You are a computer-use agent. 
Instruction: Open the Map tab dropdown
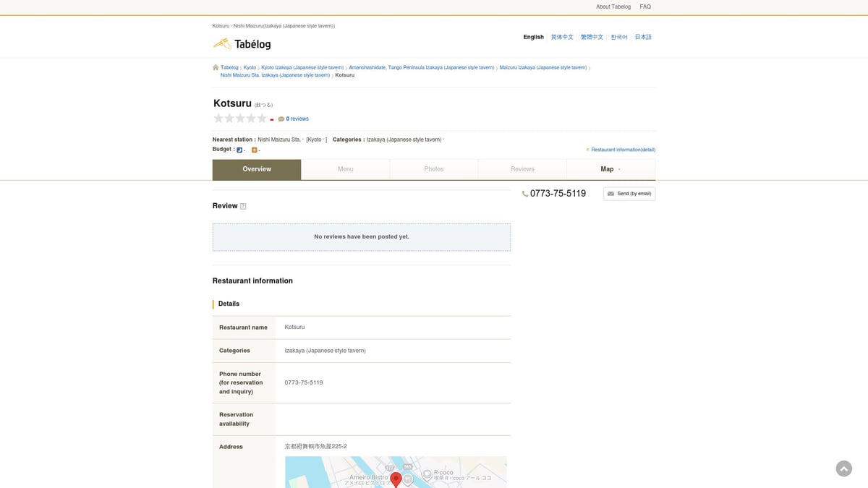click(610, 169)
